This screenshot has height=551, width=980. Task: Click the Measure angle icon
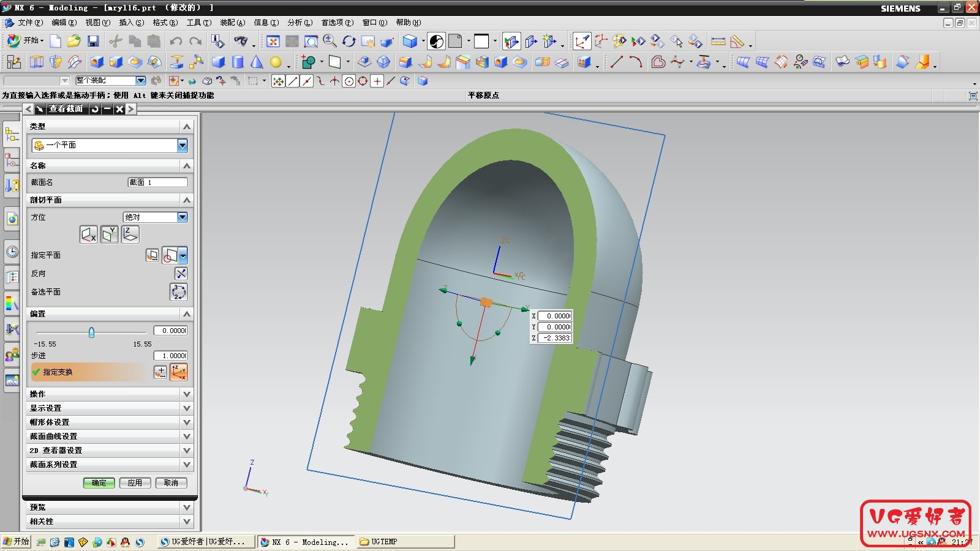tap(737, 41)
